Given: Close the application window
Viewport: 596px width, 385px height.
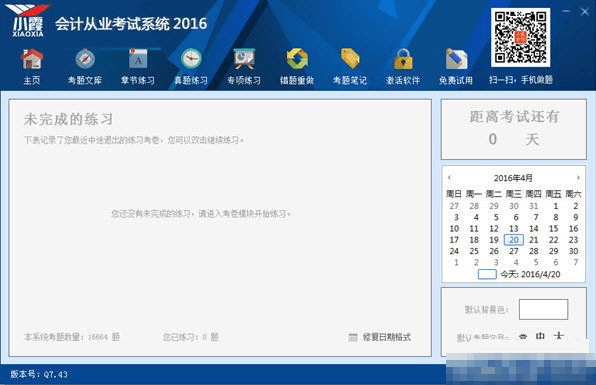Looking at the screenshot, I should pyautogui.click(x=585, y=11).
